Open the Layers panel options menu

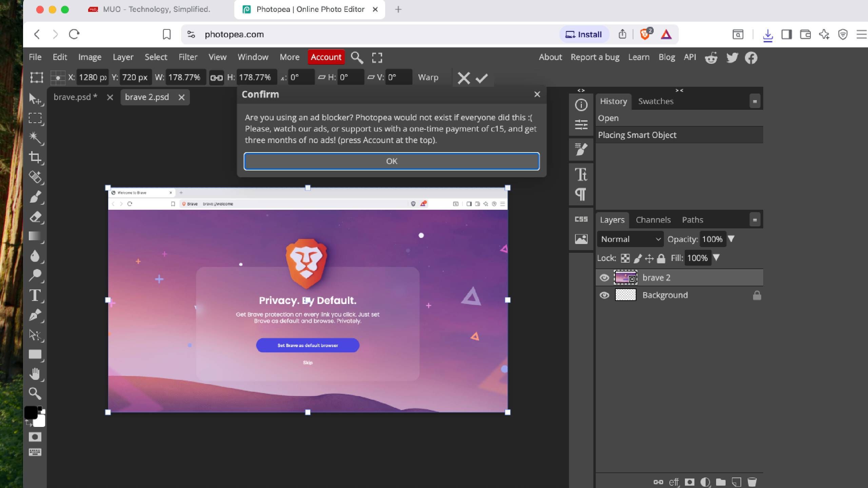point(755,220)
